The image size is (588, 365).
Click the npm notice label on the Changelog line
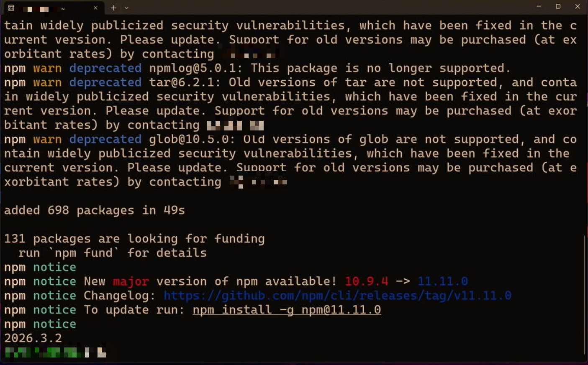54,295
